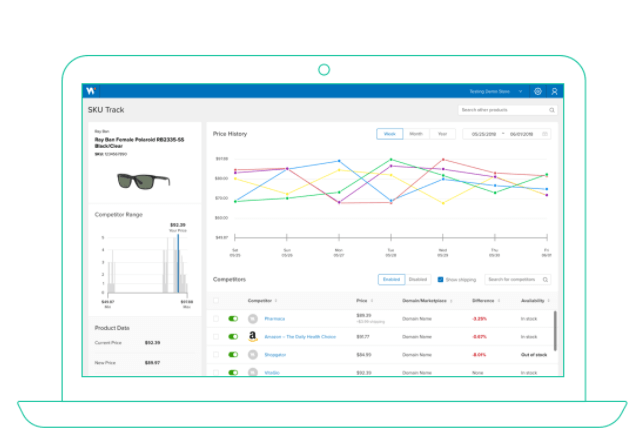Open the calendar icon in date range

545,134
